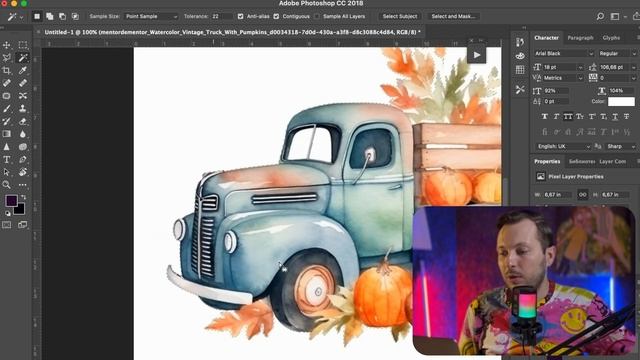Click the Select Subject button
The height and width of the screenshot is (360, 640).
pyautogui.click(x=400, y=16)
